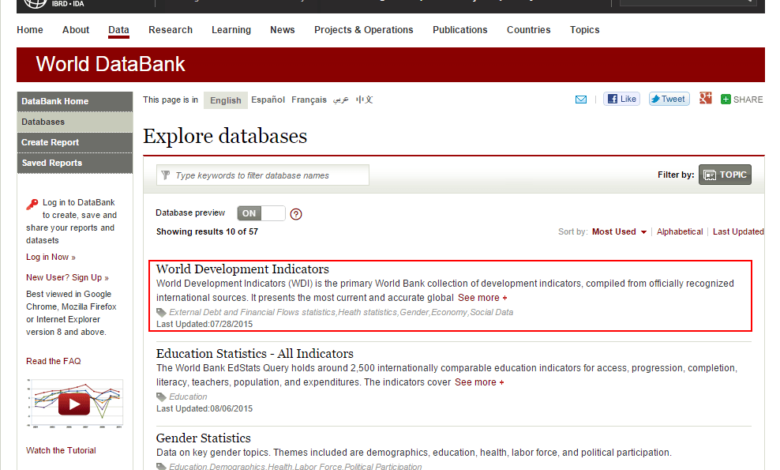
Task: Open the Countries menu item
Action: [528, 30]
